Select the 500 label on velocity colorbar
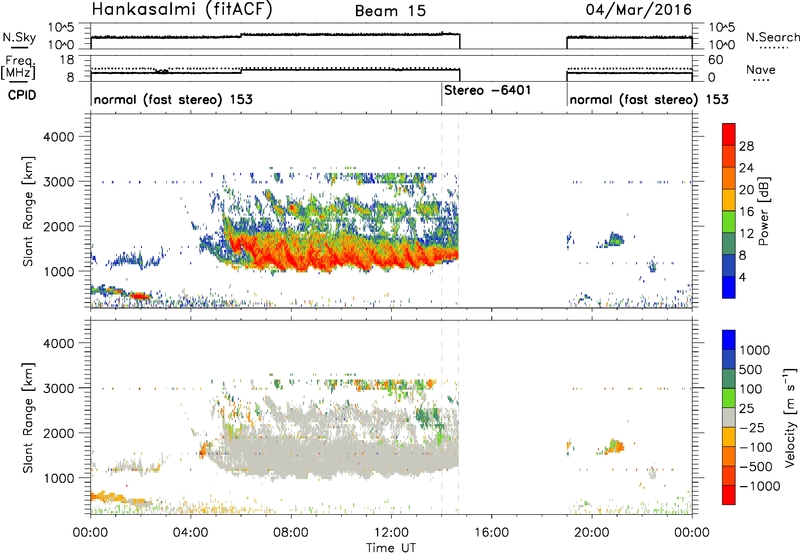The image size is (800, 554). (x=753, y=370)
